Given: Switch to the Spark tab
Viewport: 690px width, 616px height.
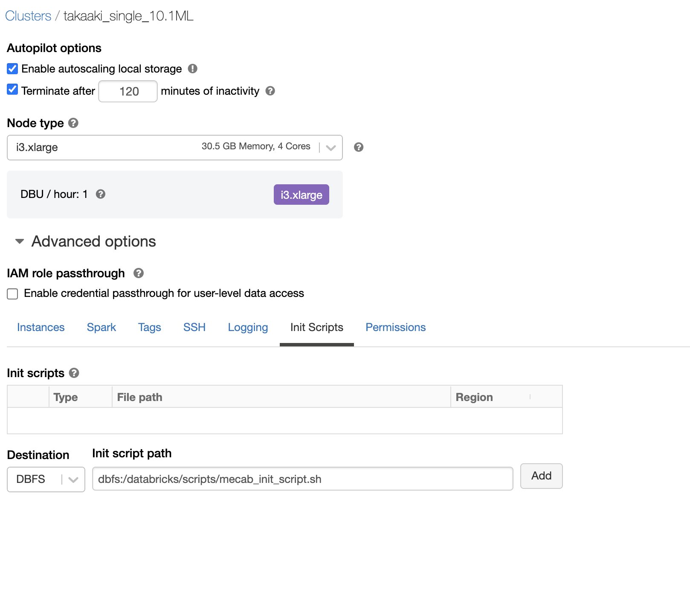Looking at the screenshot, I should 101,327.
